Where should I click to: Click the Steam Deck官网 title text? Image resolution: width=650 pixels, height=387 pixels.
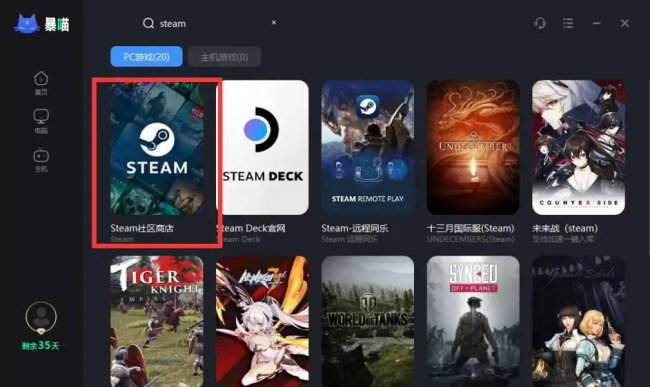click(x=251, y=228)
